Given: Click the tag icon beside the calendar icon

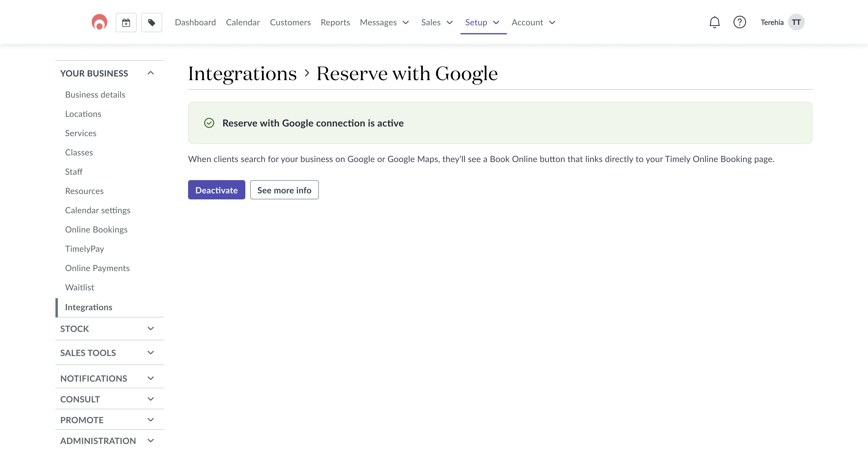Looking at the screenshot, I should [151, 22].
